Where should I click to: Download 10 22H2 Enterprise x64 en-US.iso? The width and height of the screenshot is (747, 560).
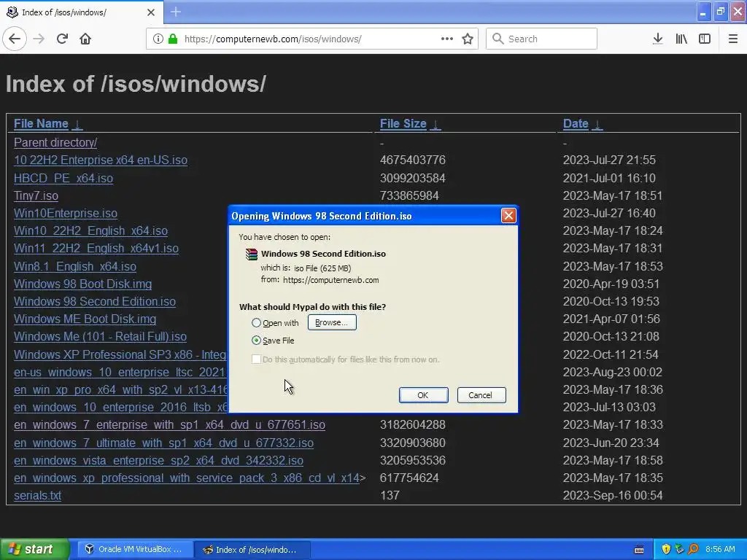101,160
